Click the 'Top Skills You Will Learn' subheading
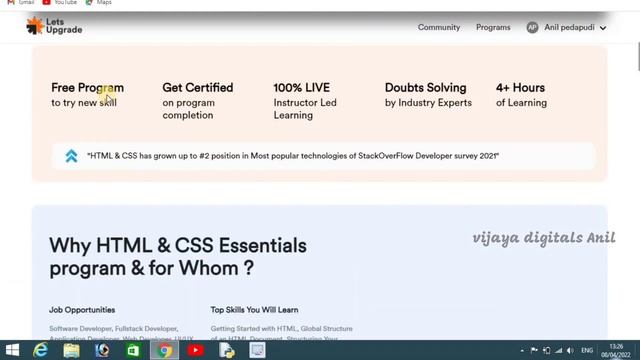640x360 pixels. [254, 310]
